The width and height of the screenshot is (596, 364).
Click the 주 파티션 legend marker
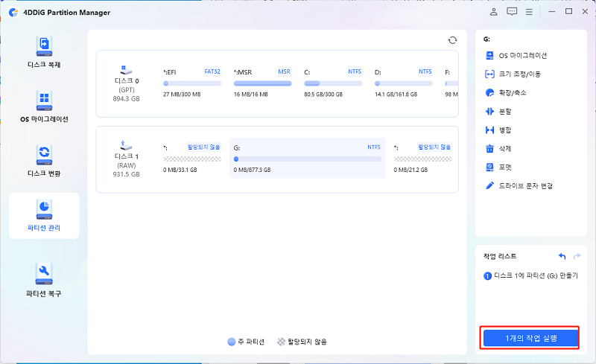tap(232, 342)
